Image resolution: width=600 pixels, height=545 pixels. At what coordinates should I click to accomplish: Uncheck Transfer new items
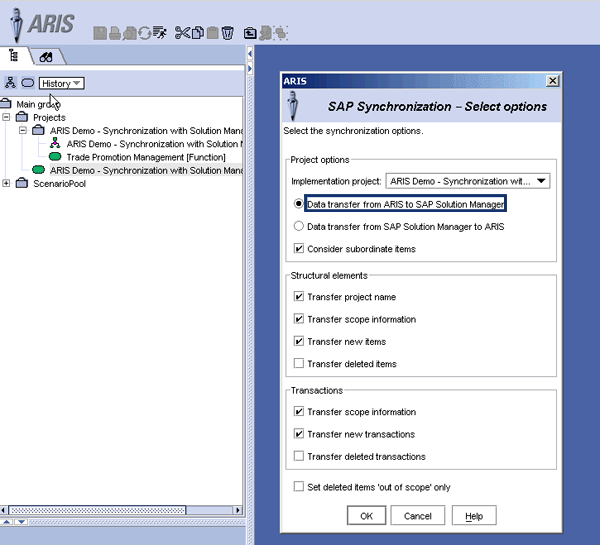(299, 341)
